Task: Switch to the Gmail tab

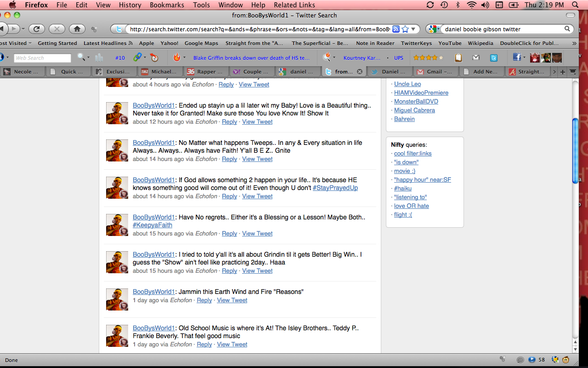Action: tap(435, 72)
